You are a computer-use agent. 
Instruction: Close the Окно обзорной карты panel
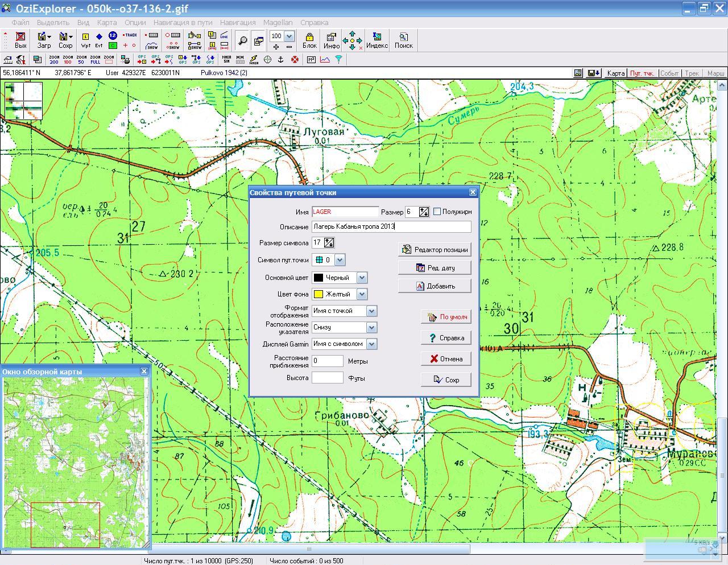point(144,371)
